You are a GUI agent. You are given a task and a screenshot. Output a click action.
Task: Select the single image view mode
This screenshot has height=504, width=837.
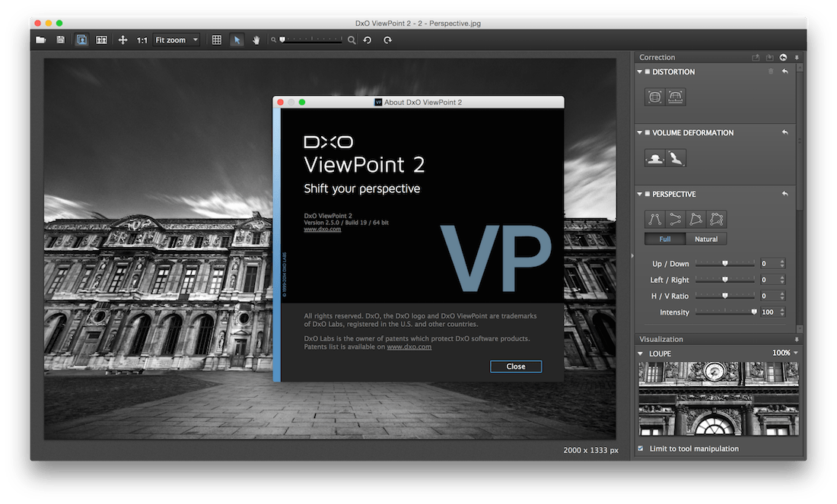point(81,40)
